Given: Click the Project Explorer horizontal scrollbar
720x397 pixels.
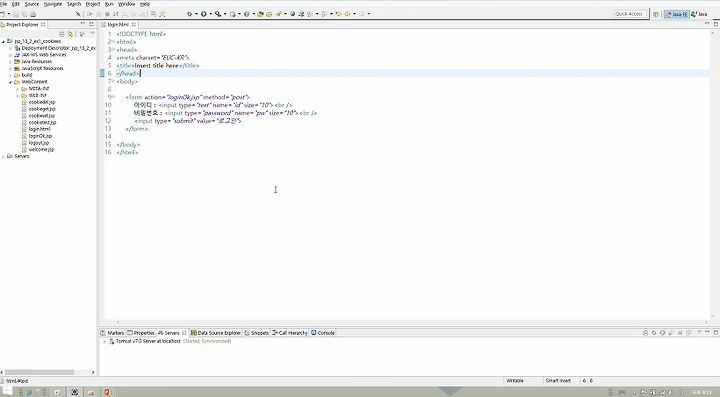Looking at the screenshot, I should click(39, 372).
